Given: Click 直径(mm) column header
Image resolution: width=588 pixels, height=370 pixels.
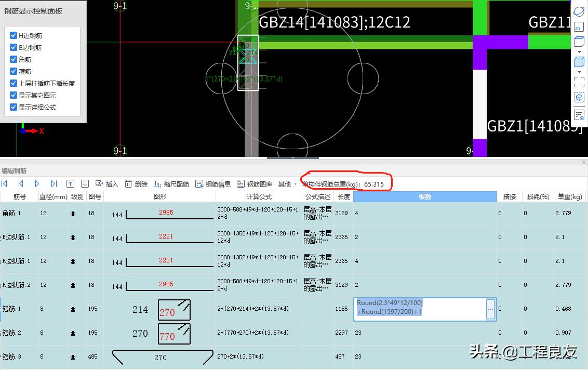Looking at the screenshot, I should (x=53, y=196).
